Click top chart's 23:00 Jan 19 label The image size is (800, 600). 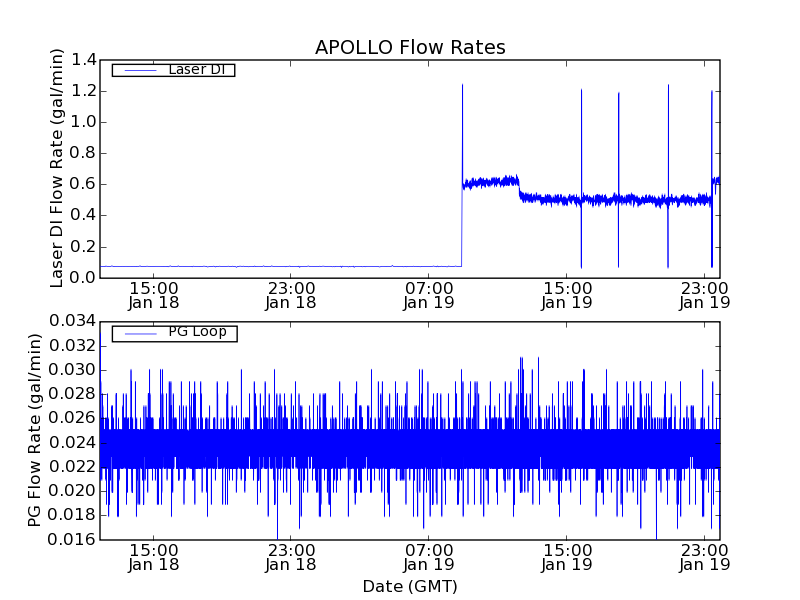(704, 295)
